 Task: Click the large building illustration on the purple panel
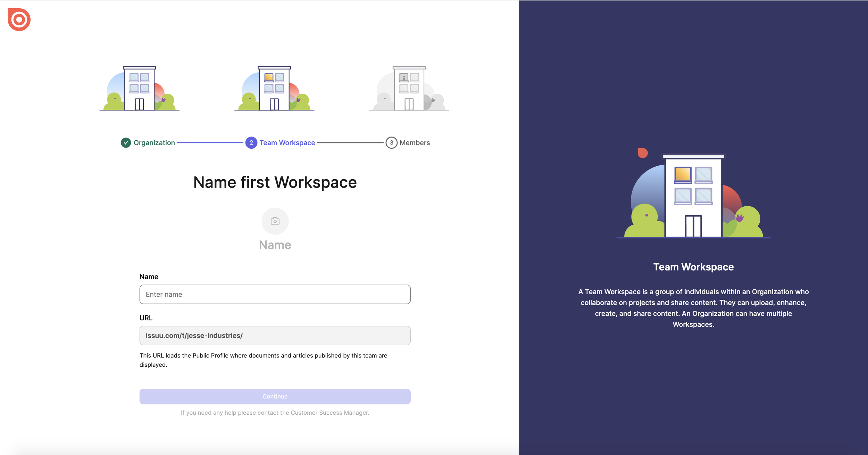pos(693,196)
